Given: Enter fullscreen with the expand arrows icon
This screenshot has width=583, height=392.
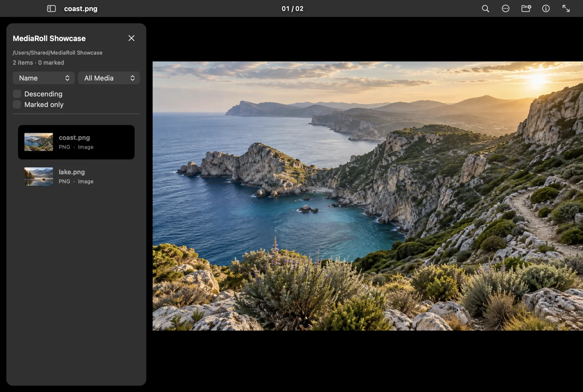Looking at the screenshot, I should (566, 8).
